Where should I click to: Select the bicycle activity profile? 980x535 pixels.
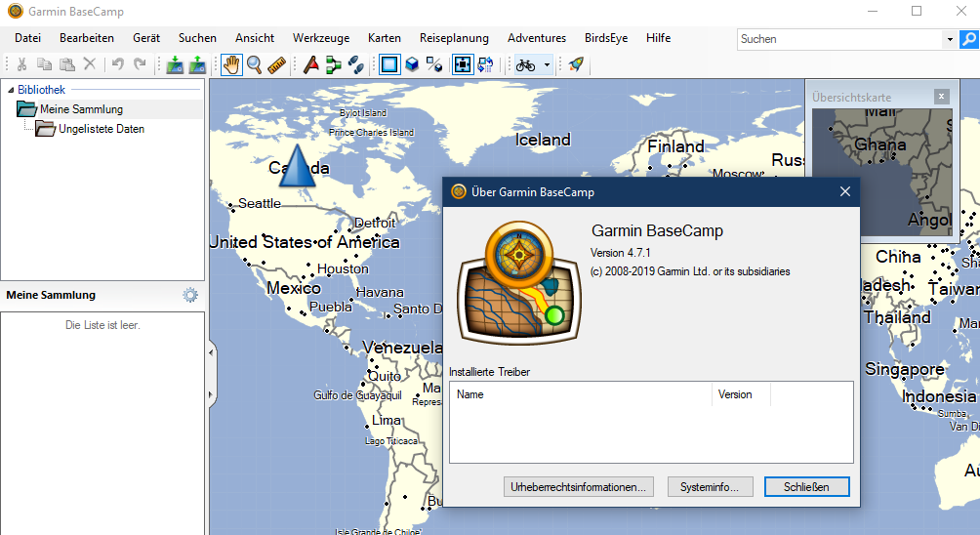(x=526, y=64)
